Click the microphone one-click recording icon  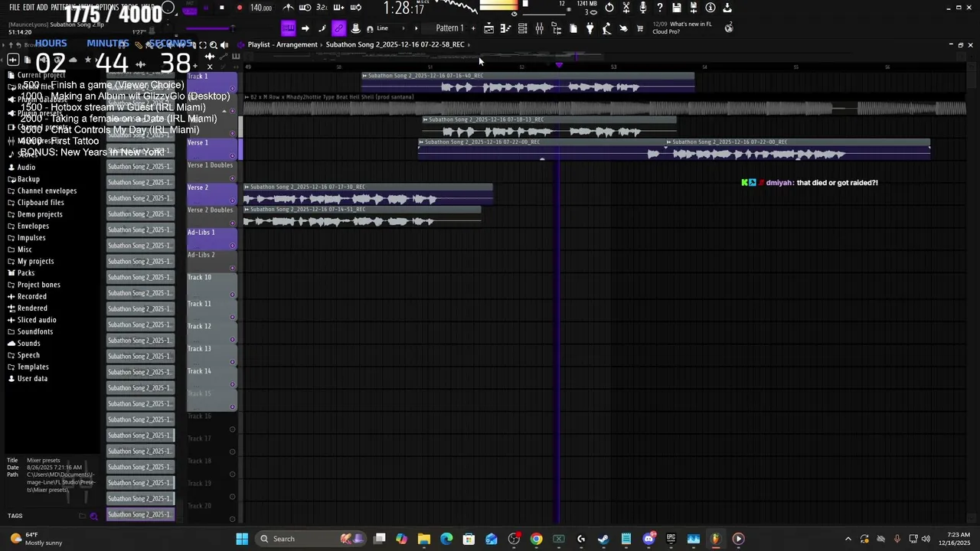[x=643, y=8]
